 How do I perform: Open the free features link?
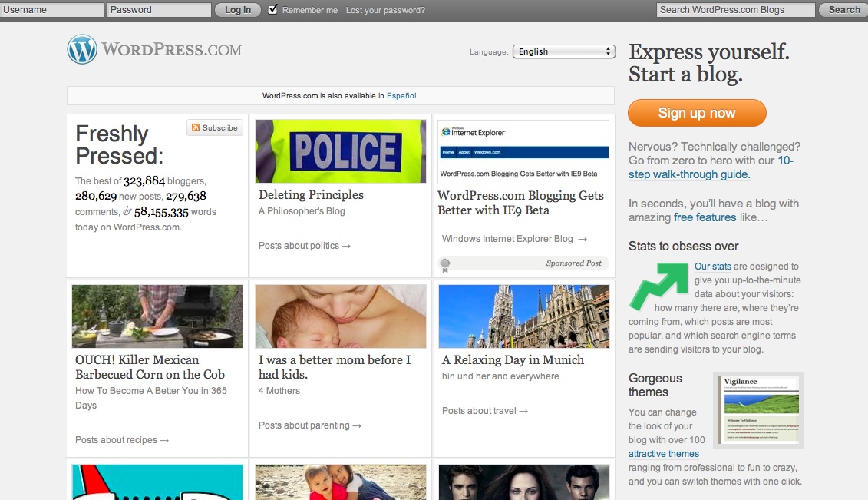tap(705, 217)
